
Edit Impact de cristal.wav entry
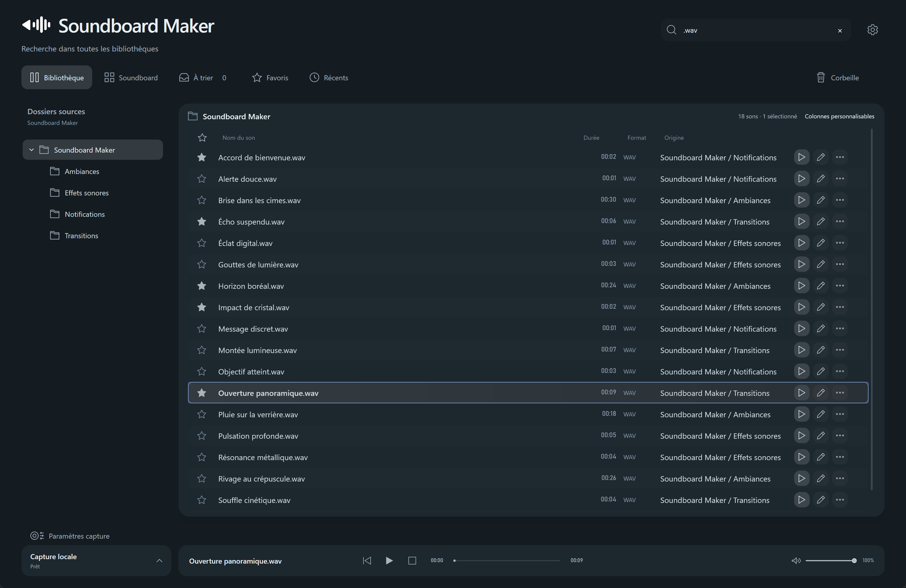[x=821, y=307]
